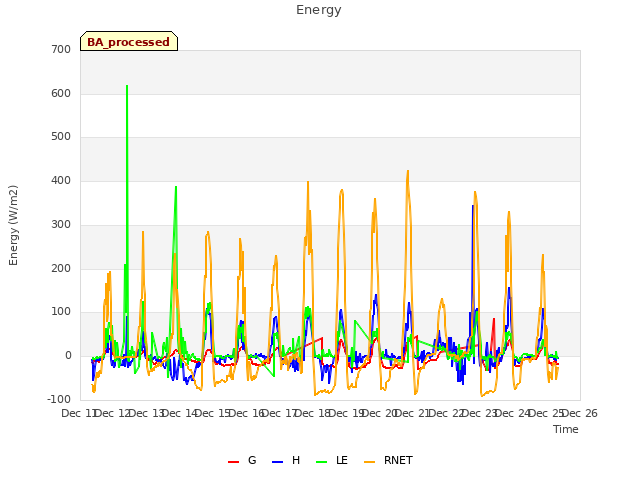Toggle the H series legend entry
The height and width of the screenshot is (480, 640).
point(286,460)
